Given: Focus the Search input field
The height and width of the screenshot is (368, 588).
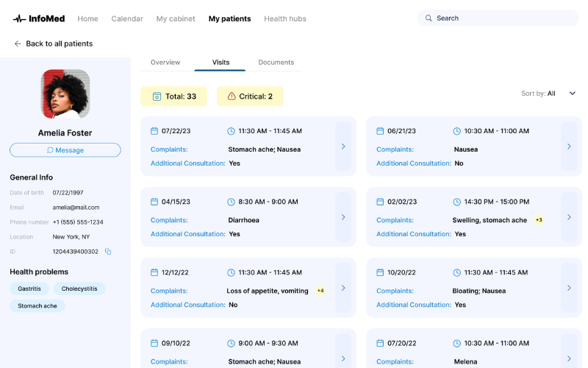Looking at the screenshot, I should tap(498, 18).
